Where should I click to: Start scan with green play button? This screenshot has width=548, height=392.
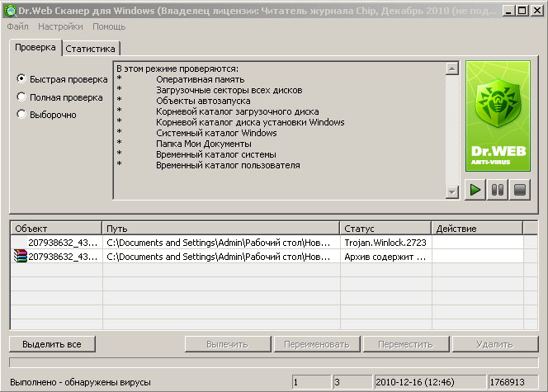[475, 190]
